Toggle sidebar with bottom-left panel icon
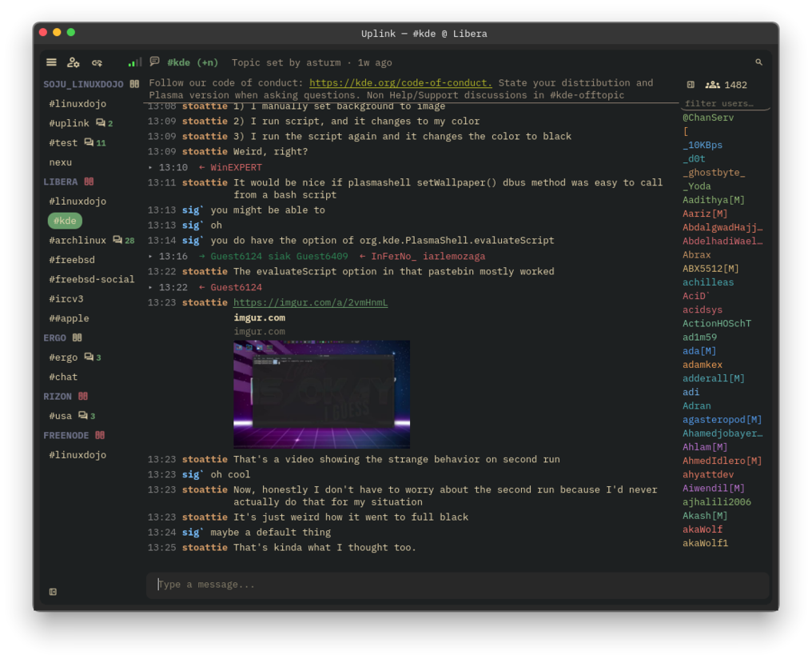 pos(53,592)
